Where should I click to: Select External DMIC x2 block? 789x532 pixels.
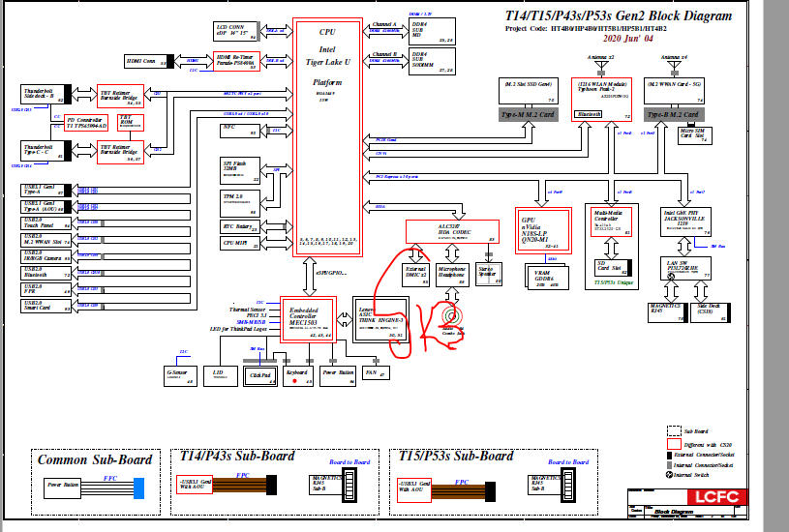pos(416,275)
